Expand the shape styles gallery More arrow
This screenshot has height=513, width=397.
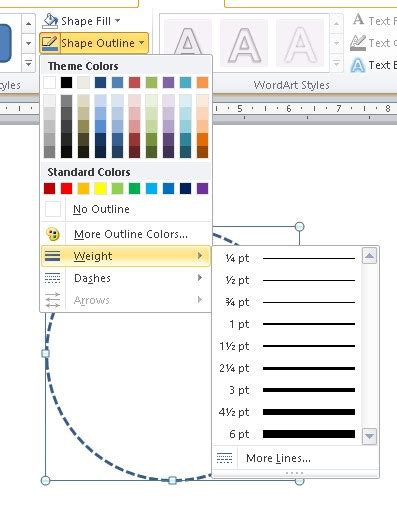click(x=28, y=63)
